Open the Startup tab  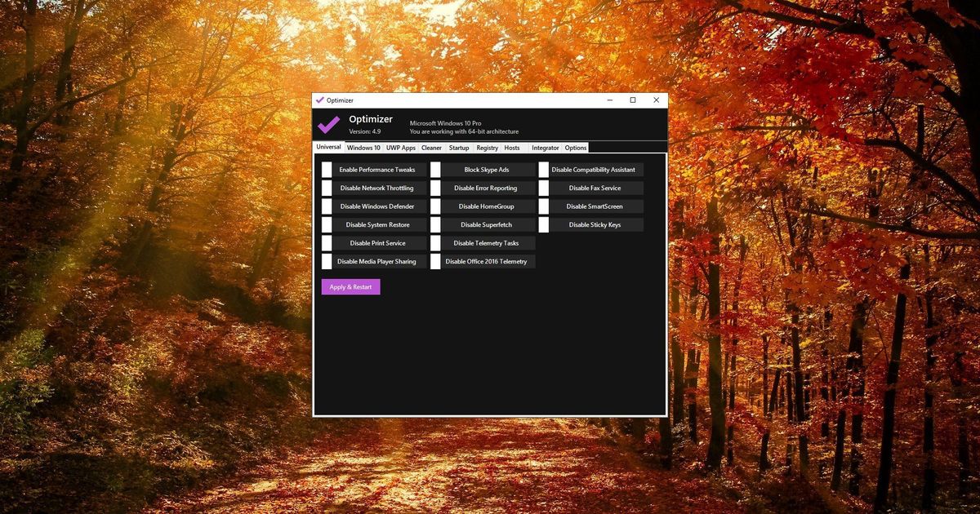pyautogui.click(x=458, y=148)
